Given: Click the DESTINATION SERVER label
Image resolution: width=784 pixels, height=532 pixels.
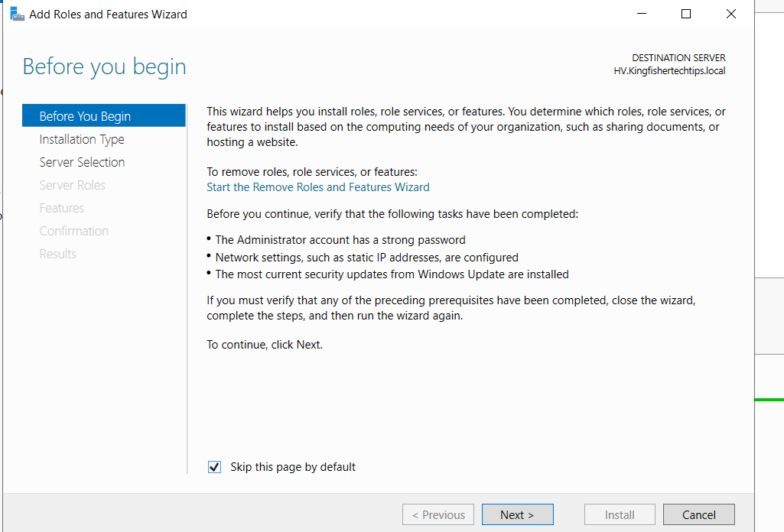Looking at the screenshot, I should pyautogui.click(x=678, y=58).
